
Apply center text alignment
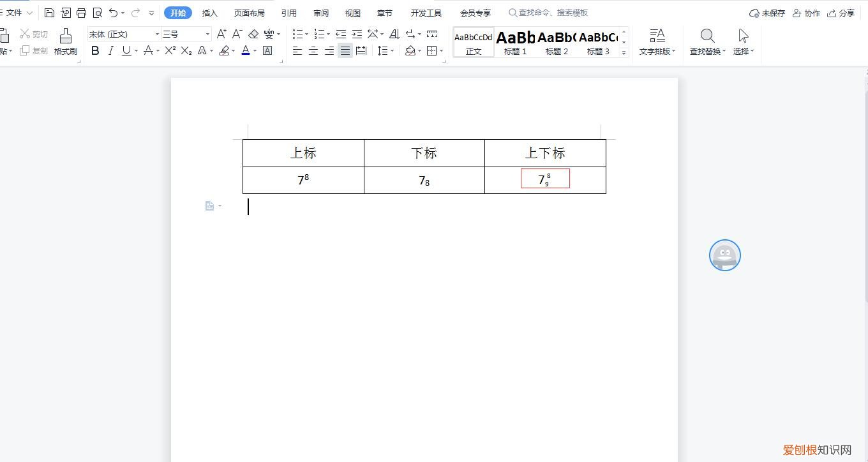click(x=313, y=51)
